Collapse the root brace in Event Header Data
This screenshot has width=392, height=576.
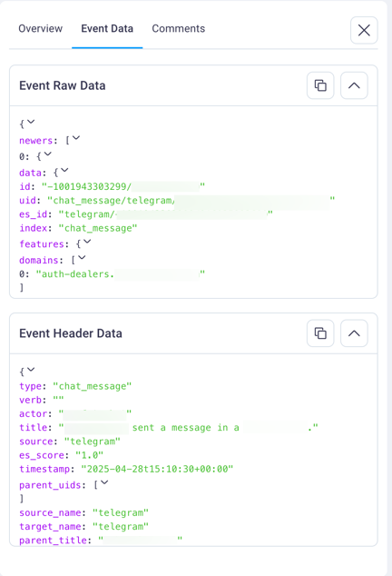click(x=31, y=370)
